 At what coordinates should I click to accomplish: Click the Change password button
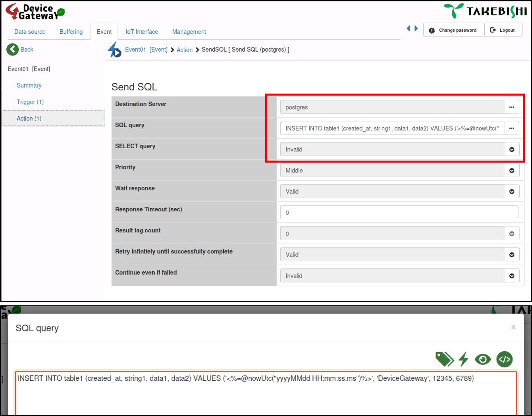453,30
